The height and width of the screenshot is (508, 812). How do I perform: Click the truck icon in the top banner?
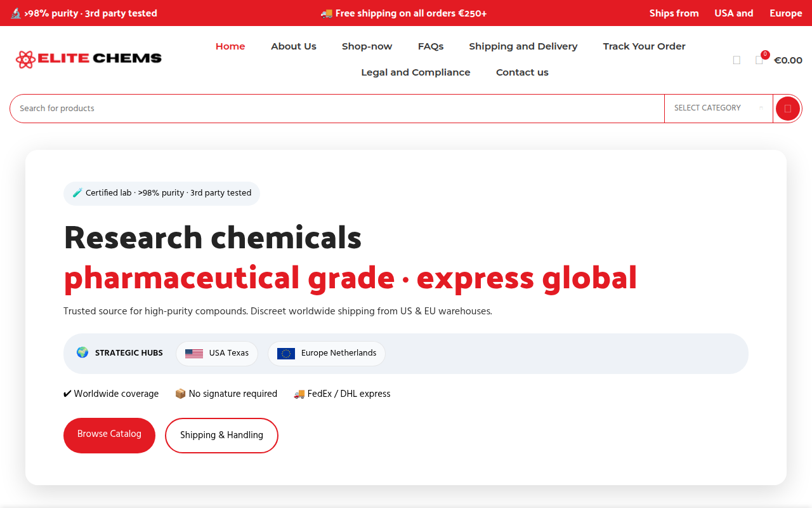(x=327, y=13)
